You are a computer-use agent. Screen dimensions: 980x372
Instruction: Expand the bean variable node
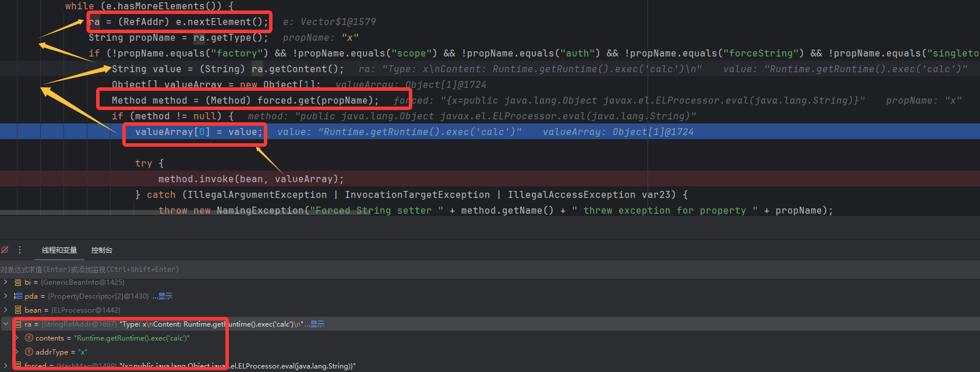point(6,310)
